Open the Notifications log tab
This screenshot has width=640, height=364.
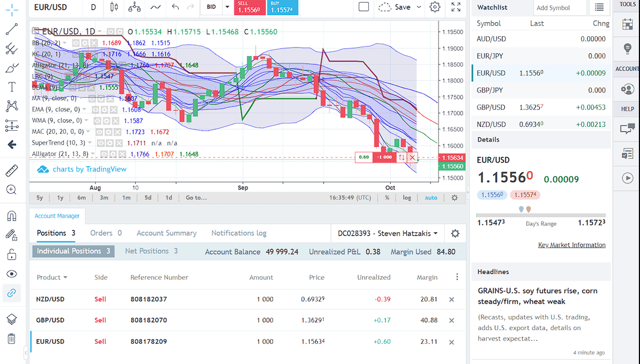click(x=239, y=233)
